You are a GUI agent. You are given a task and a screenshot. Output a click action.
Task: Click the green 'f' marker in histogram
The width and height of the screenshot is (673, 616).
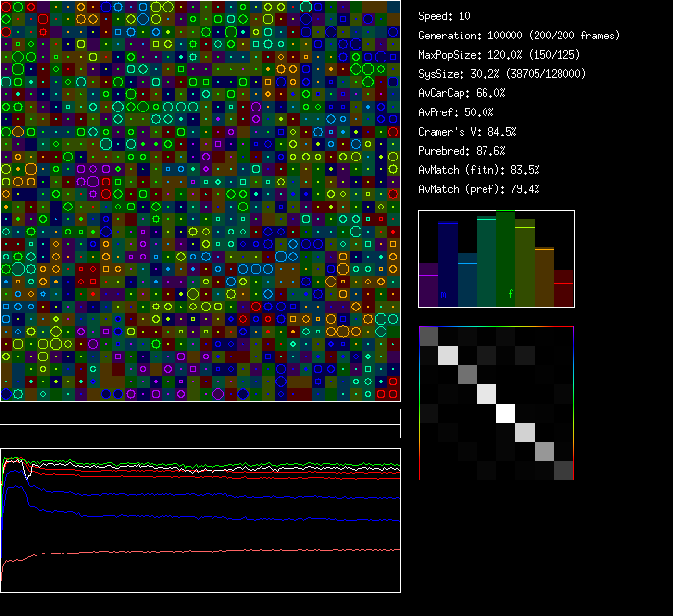[511, 292]
